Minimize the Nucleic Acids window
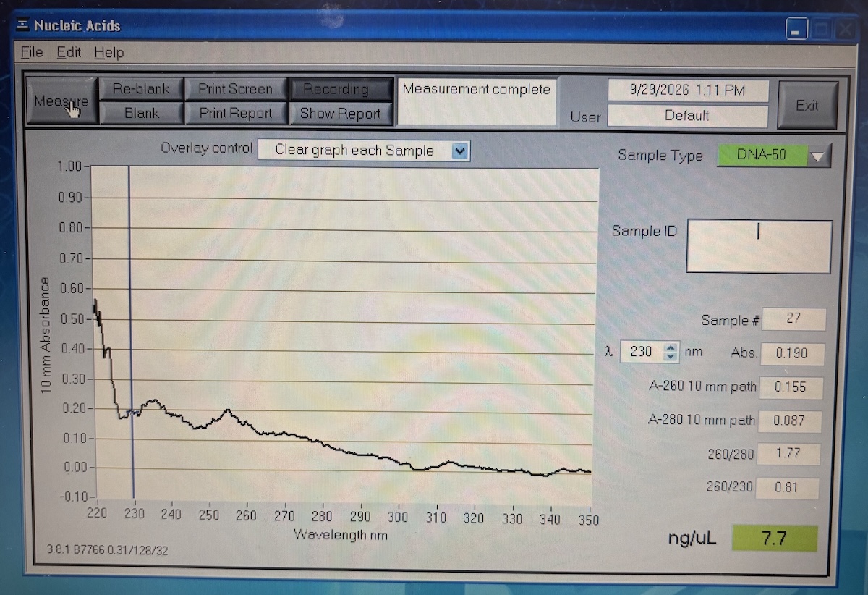 click(x=796, y=31)
